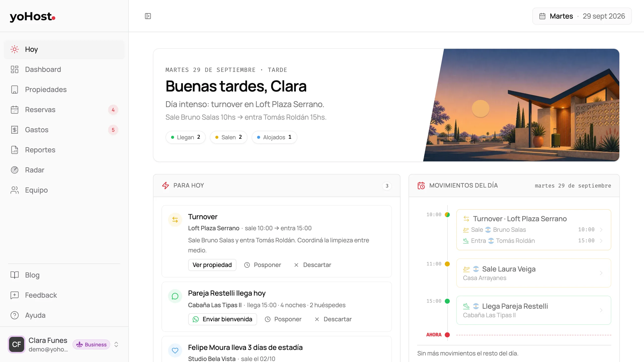Image resolution: width=644 pixels, height=362 pixels.
Task: Click the Gastos receipt icon
Action: pyautogui.click(x=15, y=130)
